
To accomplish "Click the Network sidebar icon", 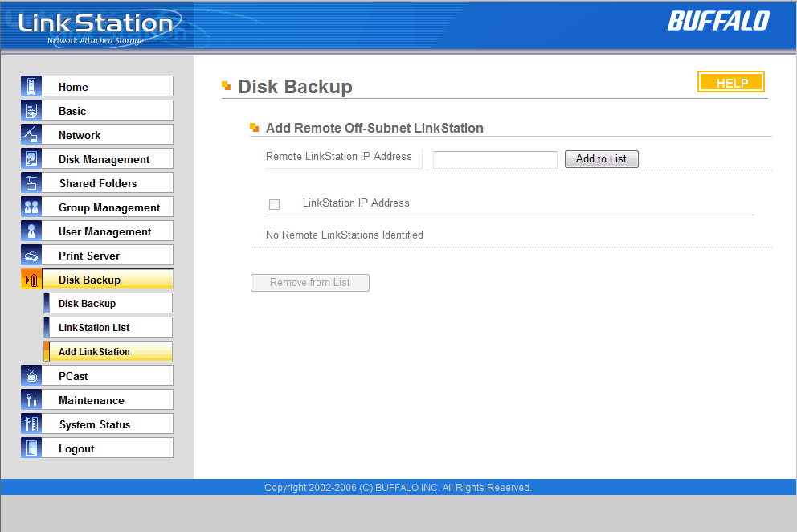I will (x=31, y=134).
